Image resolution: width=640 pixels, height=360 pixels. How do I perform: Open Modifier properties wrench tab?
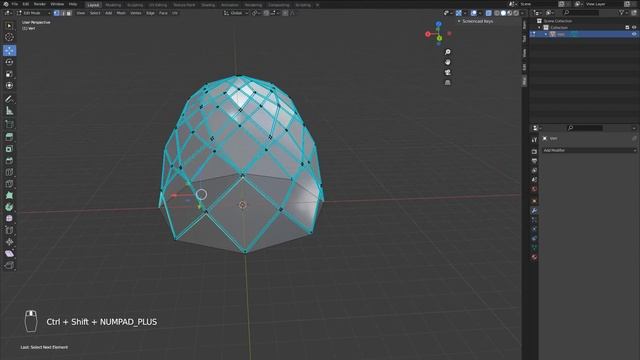[534, 211]
